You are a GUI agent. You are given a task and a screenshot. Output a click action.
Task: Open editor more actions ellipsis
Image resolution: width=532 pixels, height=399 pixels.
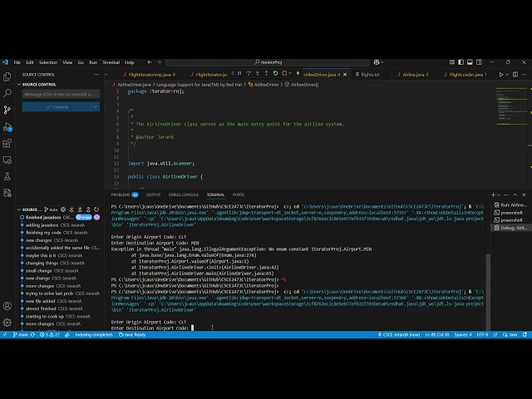coord(525,74)
